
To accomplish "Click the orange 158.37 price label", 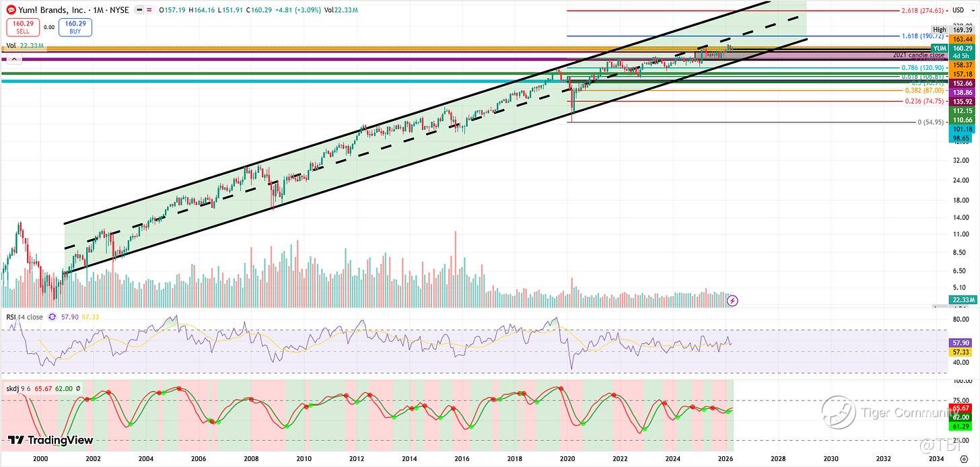I will 962,65.
